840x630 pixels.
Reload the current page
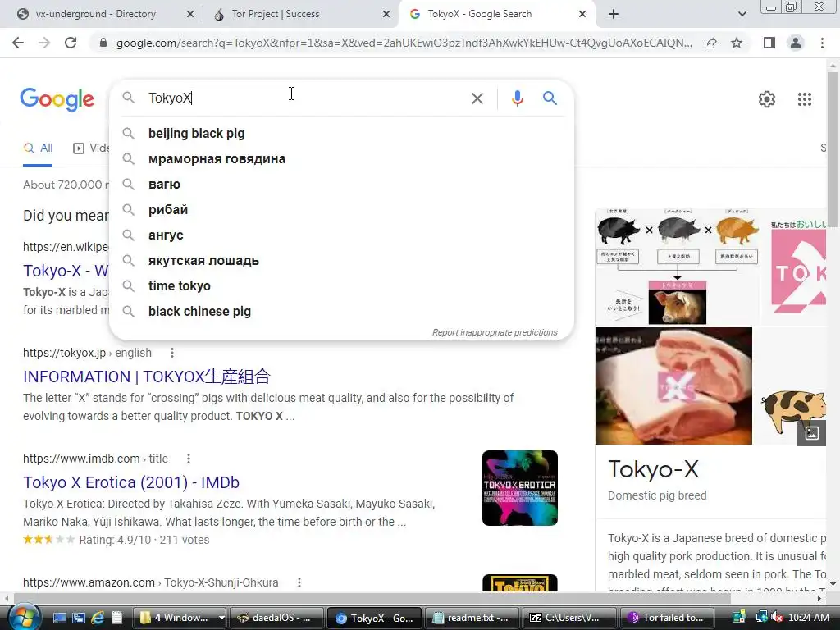point(71,43)
